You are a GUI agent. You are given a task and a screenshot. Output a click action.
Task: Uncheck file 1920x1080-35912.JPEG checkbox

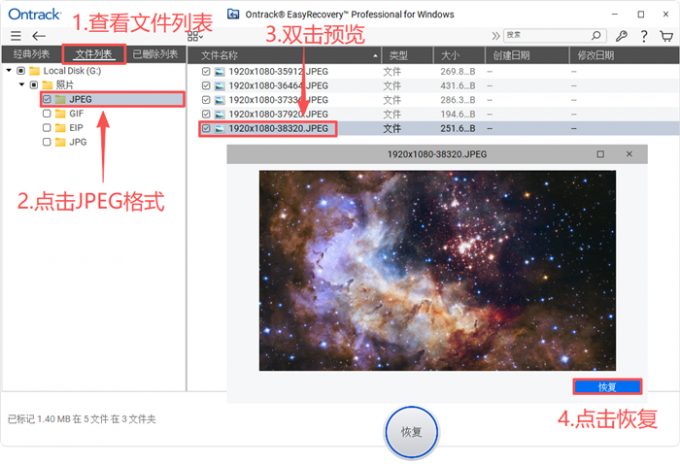[x=206, y=72]
